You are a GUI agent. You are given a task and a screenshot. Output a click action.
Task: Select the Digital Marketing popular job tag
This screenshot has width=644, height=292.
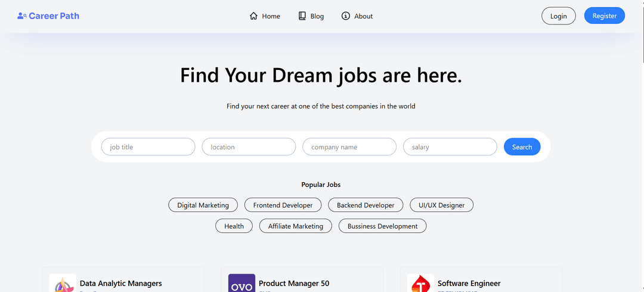click(x=203, y=205)
